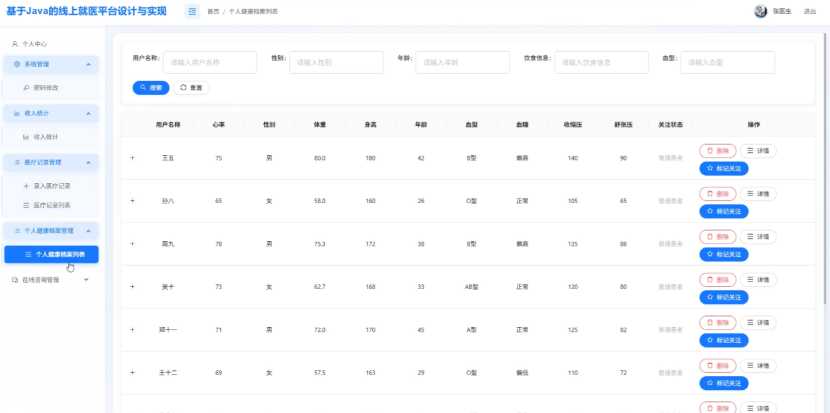Screen dimensions: 830x413
Task: Expand the row for 郑十一
Action: pyautogui.click(x=132, y=329)
